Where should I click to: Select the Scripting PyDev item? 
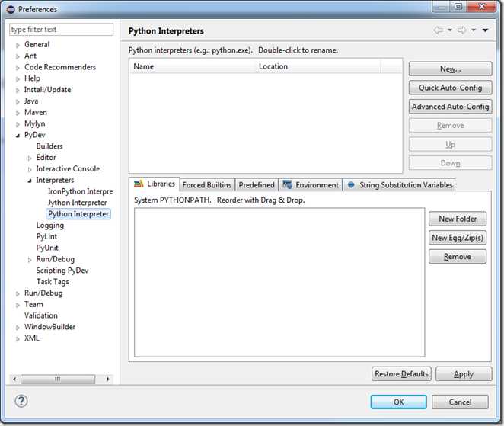coord(62,271)
